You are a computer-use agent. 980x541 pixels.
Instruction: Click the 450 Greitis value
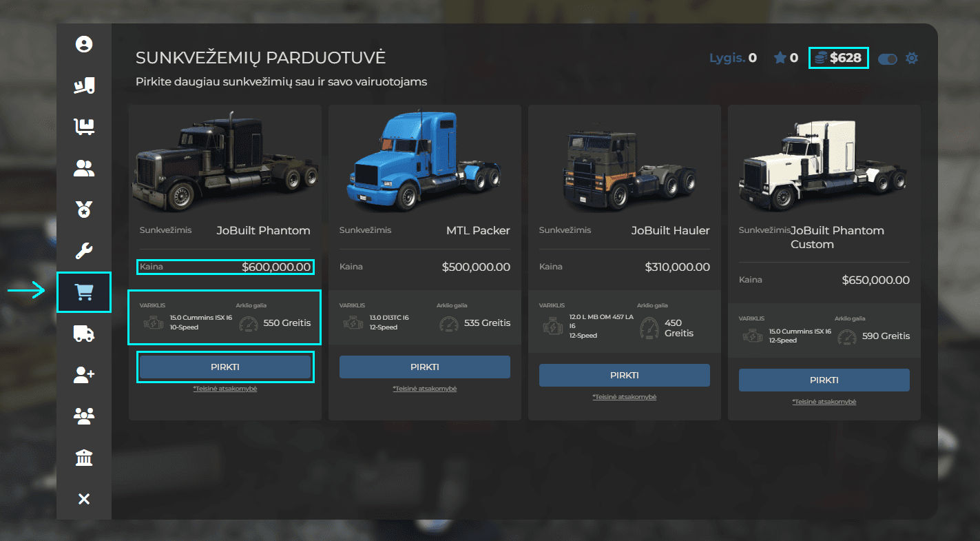tap(679, 328)
